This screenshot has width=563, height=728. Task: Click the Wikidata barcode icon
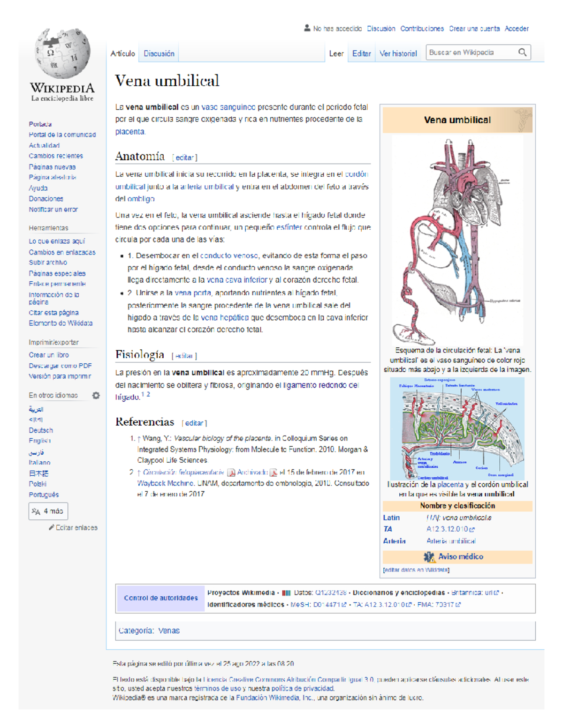(286, 593)
